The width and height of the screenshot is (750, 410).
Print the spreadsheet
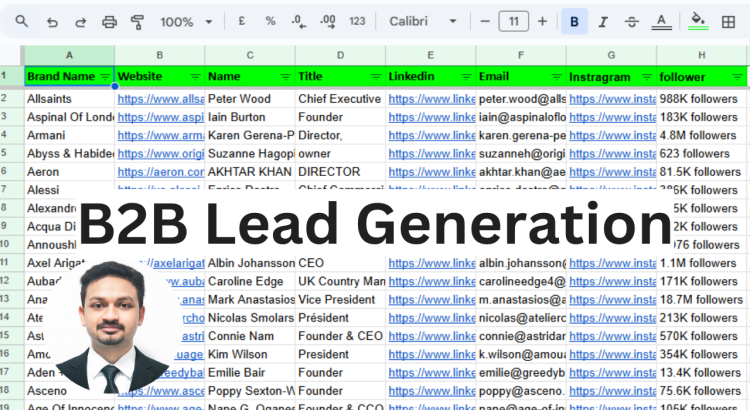pyautogui.click(x=109, y=22)
